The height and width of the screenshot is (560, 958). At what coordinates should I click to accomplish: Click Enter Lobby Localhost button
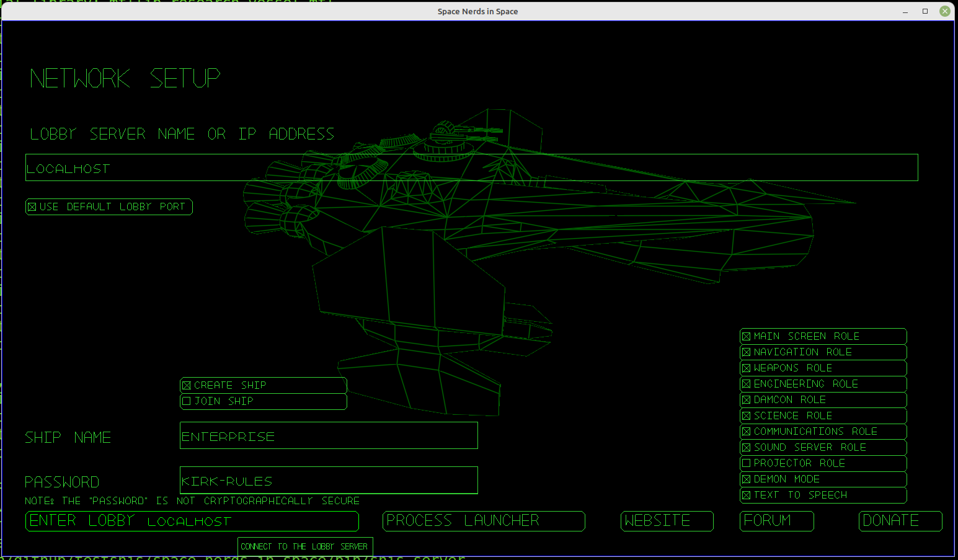(192, 521)
